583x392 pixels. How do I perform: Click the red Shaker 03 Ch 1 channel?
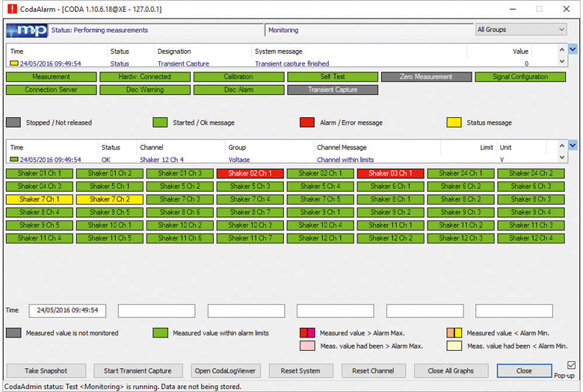pos(390,173)
